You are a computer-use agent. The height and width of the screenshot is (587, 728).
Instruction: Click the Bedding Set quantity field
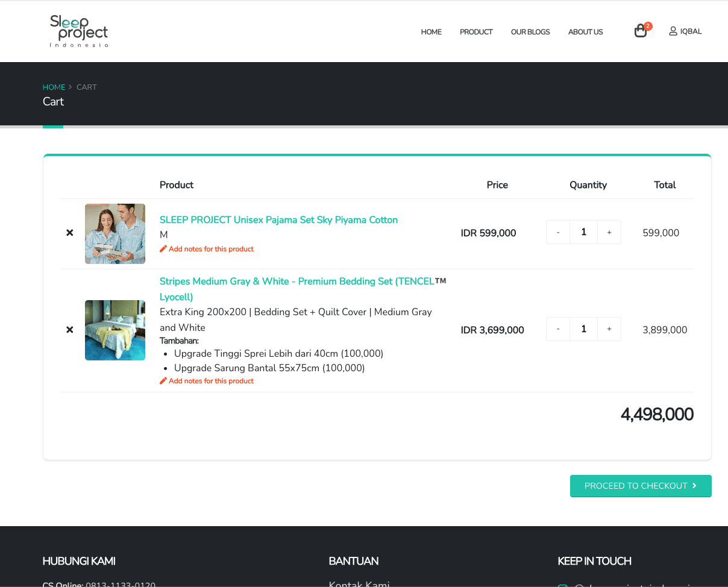[583, 329]
